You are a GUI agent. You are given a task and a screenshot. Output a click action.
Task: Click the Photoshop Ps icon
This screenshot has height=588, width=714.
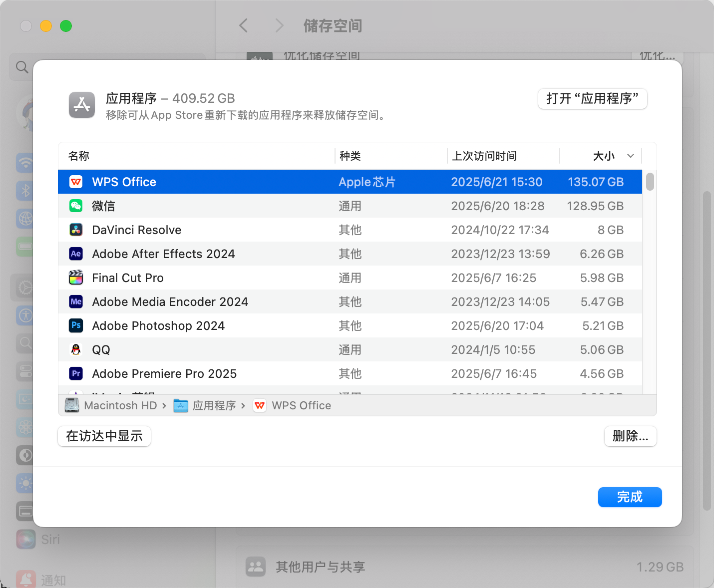point(76,325)
